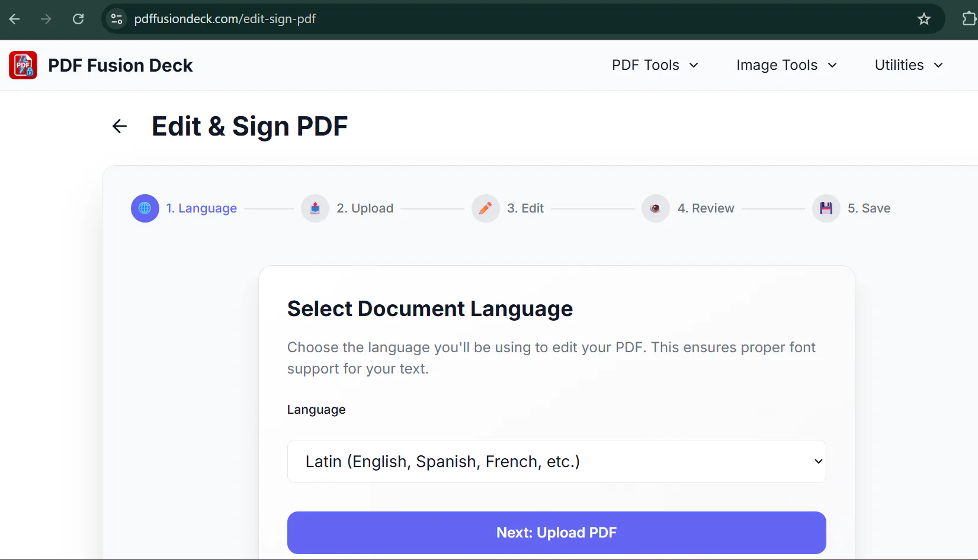
Task: Click the 'Edit & Sign PDF' page title
Action: [249, 126]
